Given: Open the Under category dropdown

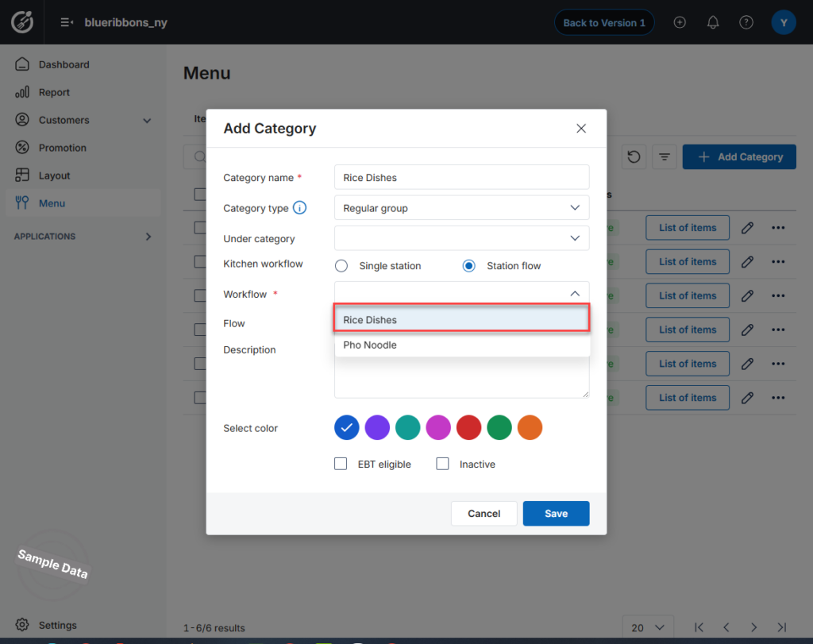Looking at the screenshot, I should (461, 238).
